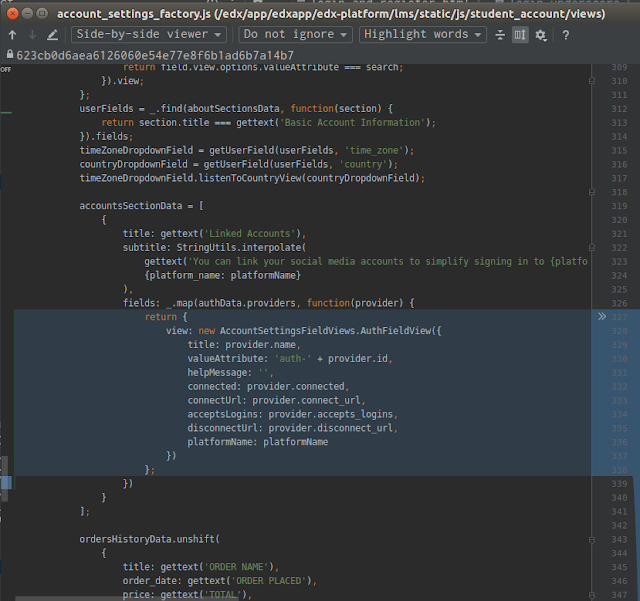Click 'Linked Accounts' string literal

point(250,234)
